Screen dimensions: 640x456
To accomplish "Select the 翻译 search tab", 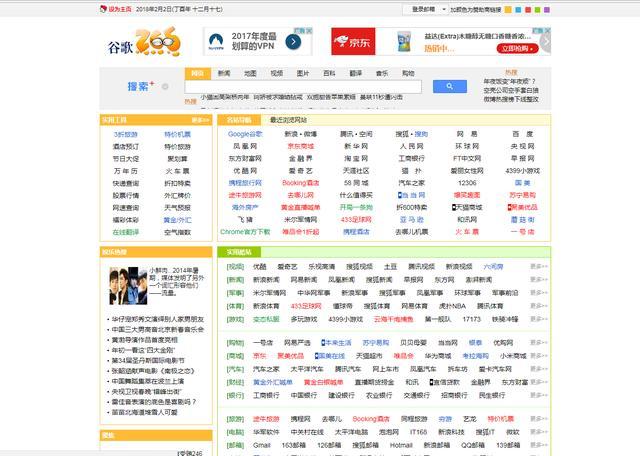I will click(x=356, y=73).
